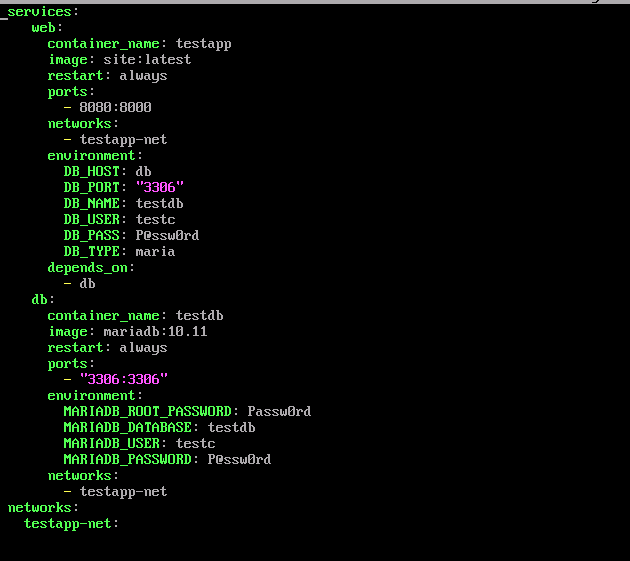Click the top-level services key
The height and width of the screenshot is (561, 630).
(40, 11)
